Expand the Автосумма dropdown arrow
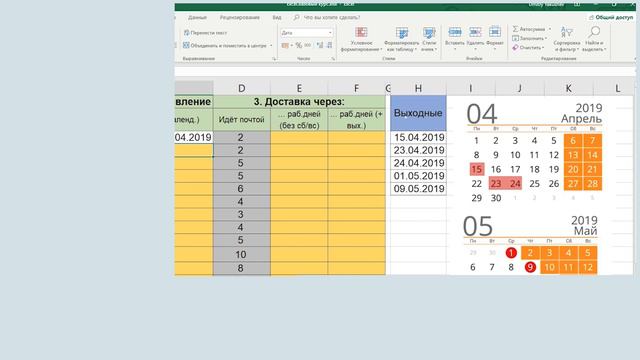Image resolution: width=640 pixels, height=360 pixels. tap(550, 29)
